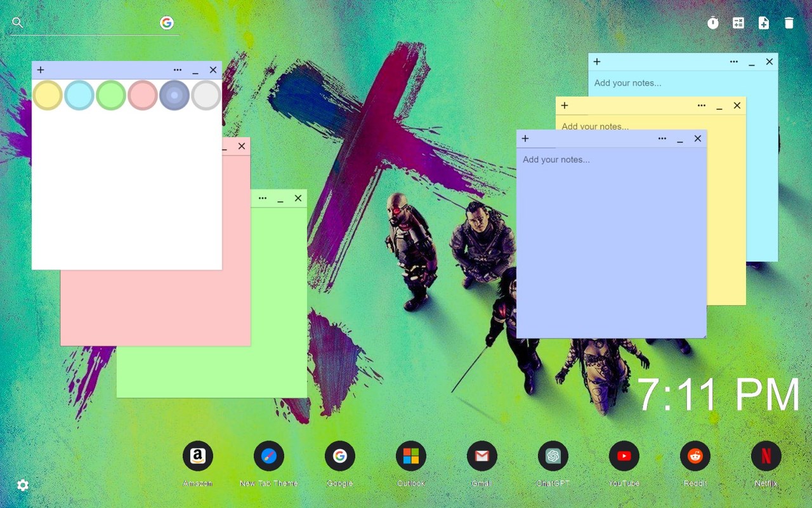Add a note from periwinkle note's plus icon
Viewport: 812px width, 508px height.
tap(525, 138)
